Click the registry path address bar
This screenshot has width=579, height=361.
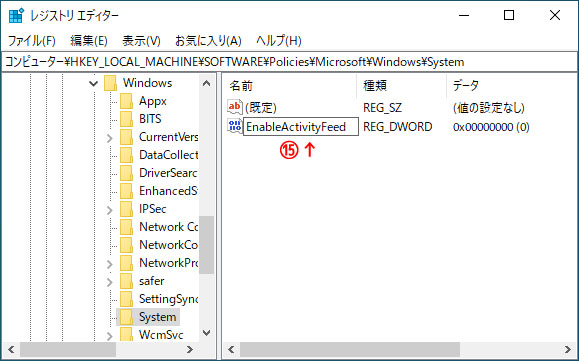point(290,62)
